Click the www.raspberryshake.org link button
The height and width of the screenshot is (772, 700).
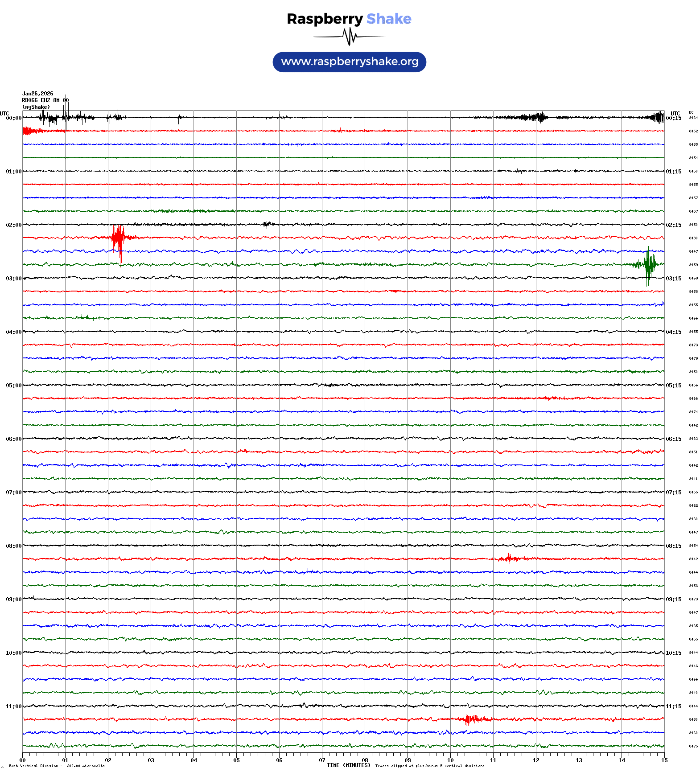coord(349,62)
